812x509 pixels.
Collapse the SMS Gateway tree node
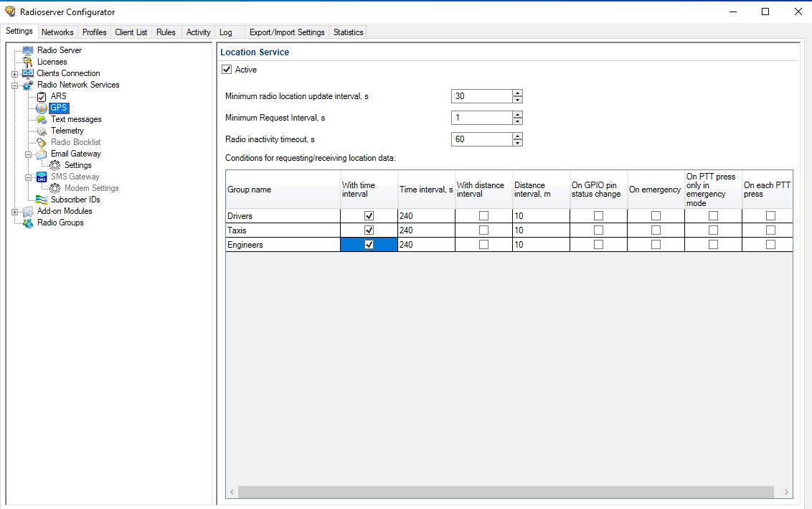(29, 177)
